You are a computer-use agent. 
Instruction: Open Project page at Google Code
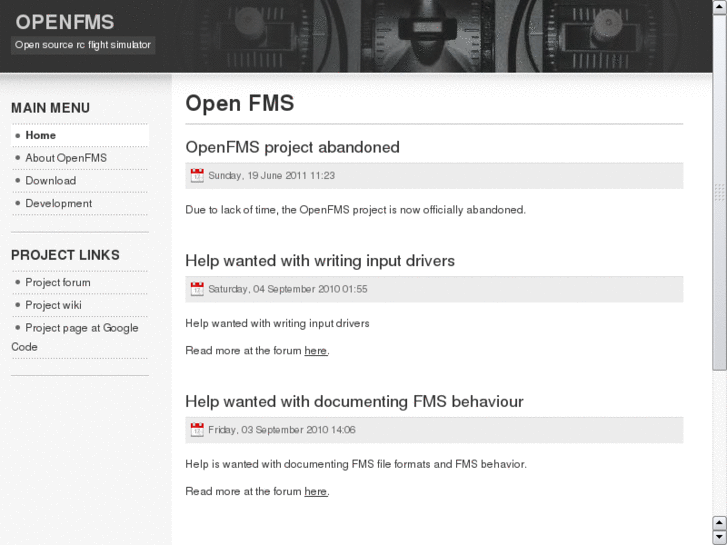75,337
